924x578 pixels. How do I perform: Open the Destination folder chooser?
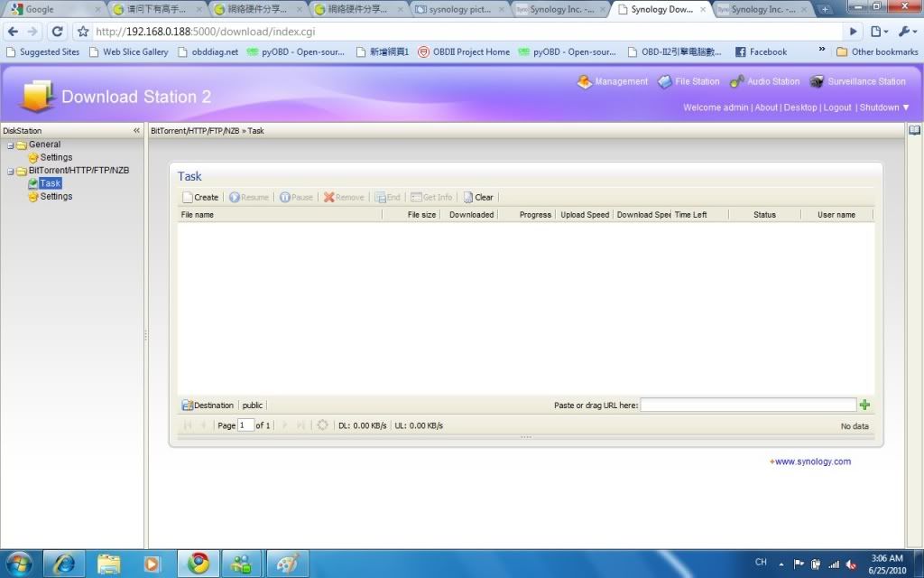tap(208, 406)
